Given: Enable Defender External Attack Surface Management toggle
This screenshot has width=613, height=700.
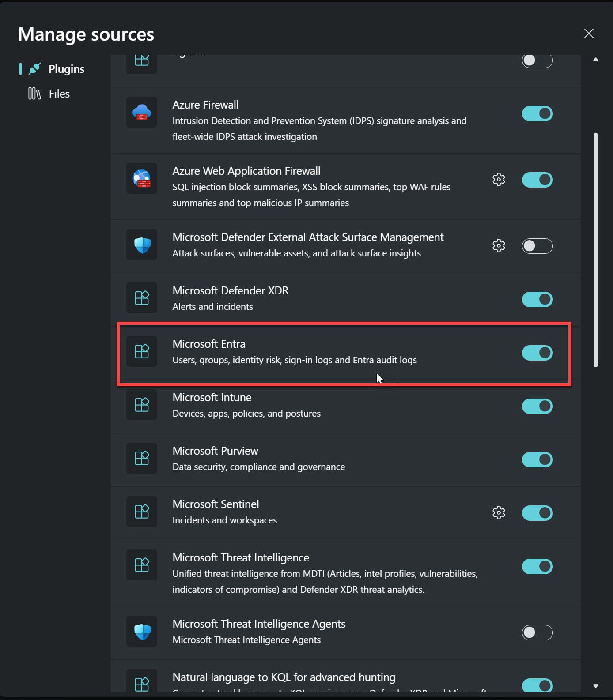Looking at the screenshot, I should (x=537, y=246).
